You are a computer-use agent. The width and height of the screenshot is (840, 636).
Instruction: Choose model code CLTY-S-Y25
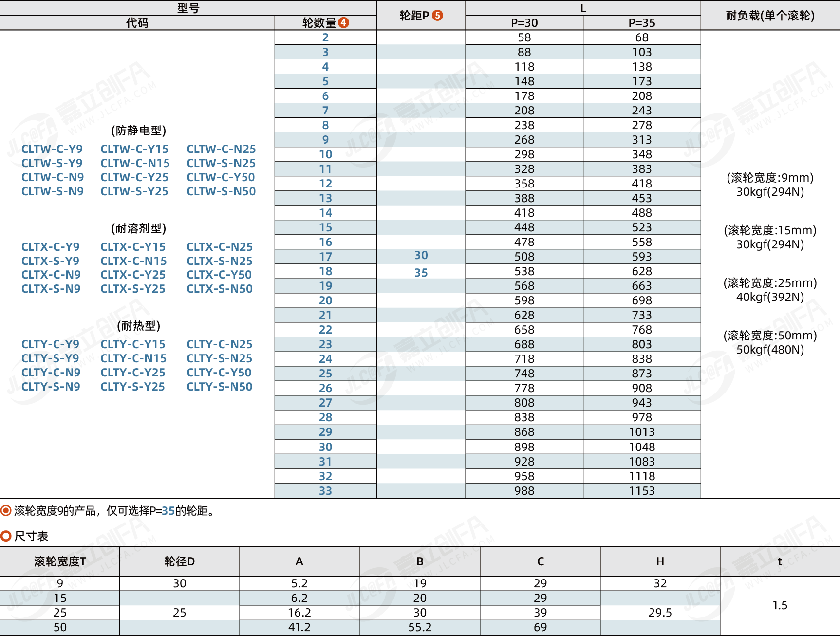click(x=133, y=387)
